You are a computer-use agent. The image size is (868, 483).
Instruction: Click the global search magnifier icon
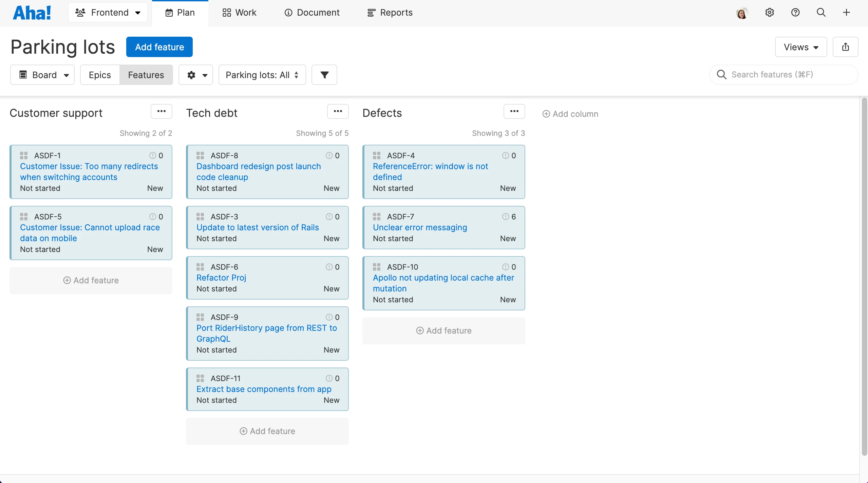pyautogui.click(x=821, y=13)
